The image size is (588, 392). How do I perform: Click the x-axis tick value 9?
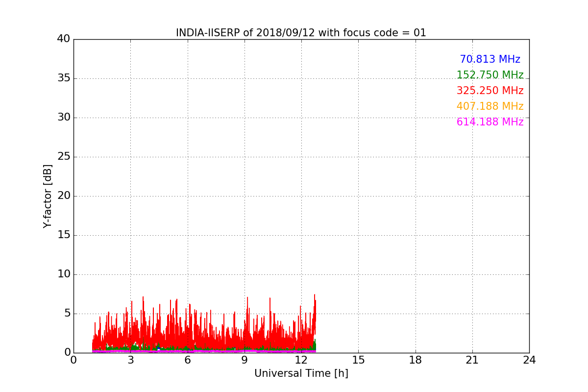pos(245,360)
